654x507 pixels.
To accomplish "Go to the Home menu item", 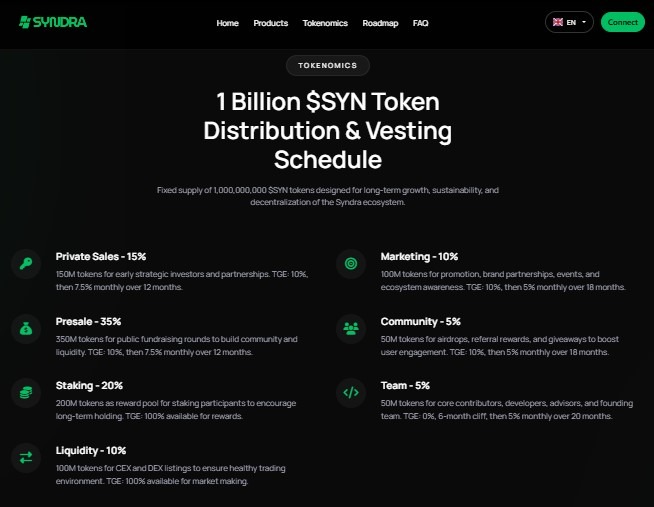I will click(x=227, y=23).
